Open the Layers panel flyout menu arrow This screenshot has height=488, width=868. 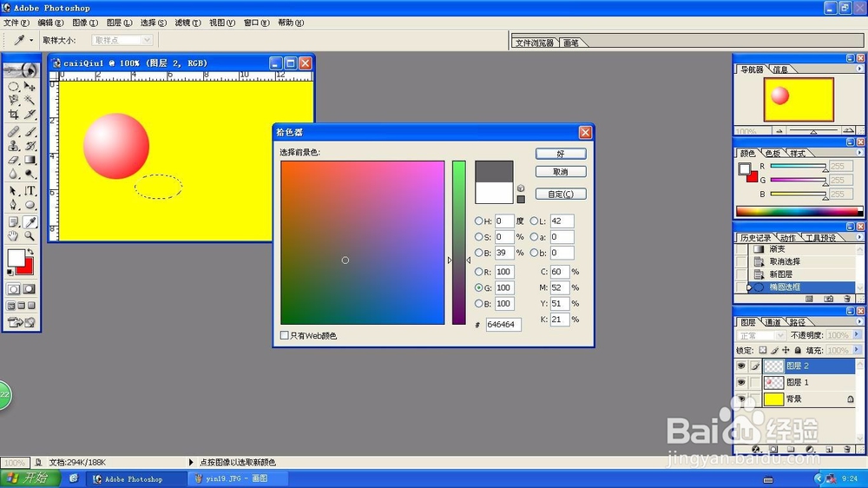point(859,321)
